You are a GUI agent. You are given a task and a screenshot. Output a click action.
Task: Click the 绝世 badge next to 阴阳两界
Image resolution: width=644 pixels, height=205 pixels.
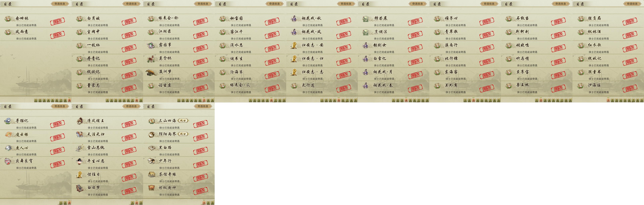[183, 134]
